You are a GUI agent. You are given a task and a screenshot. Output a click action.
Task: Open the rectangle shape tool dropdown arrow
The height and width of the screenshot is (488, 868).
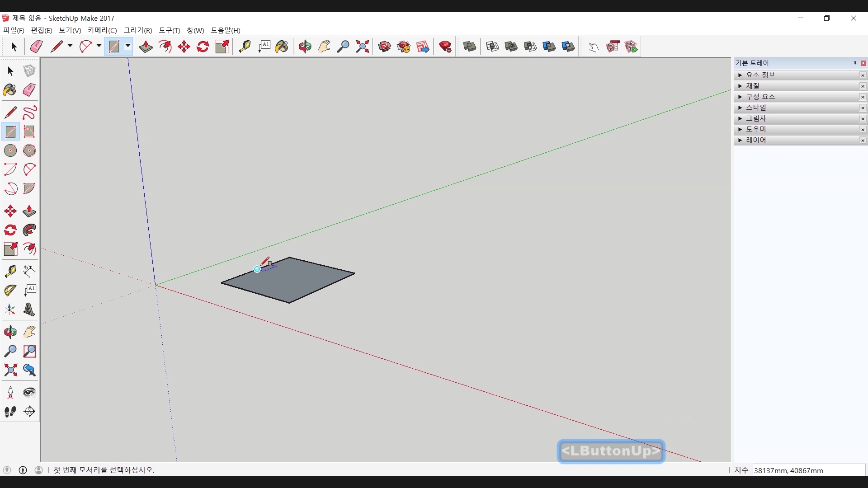tap(128, 46)
